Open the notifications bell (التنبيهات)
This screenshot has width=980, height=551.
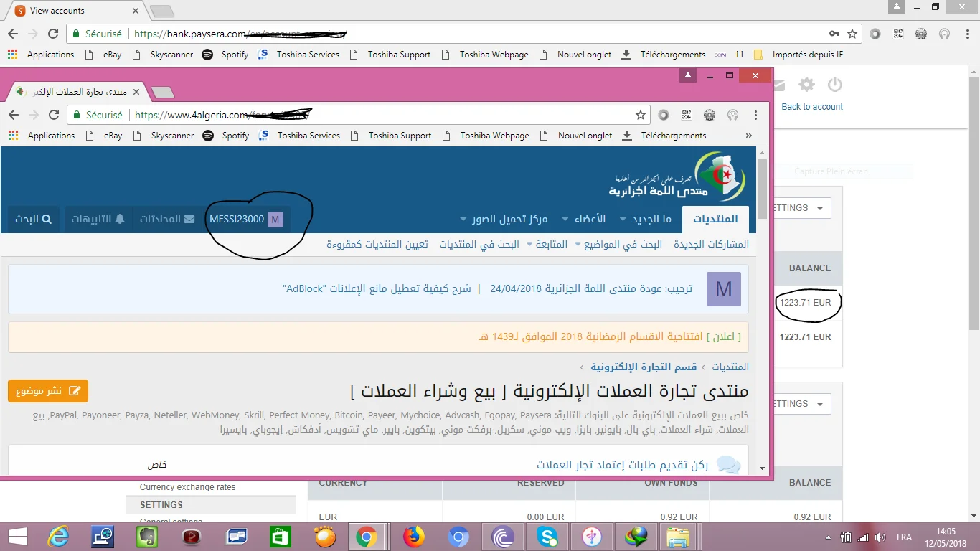98,219
